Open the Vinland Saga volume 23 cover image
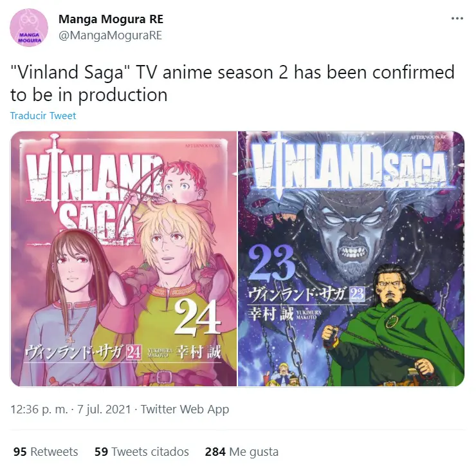476x470 pixels. 351,259
